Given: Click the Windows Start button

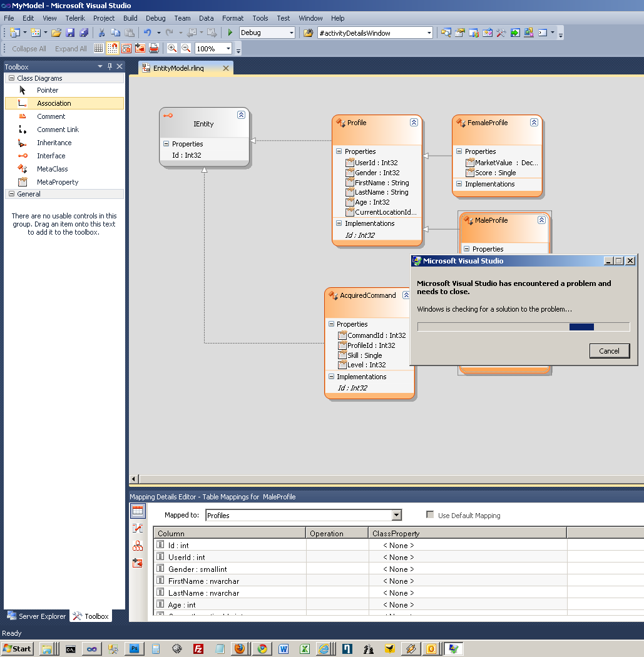Looking at the screenshot, I should click(x=18, y=649).
